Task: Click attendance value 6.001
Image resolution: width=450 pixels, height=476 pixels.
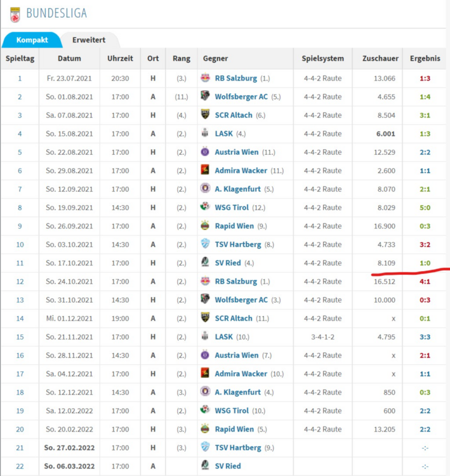Action: (x=386, y=134)
